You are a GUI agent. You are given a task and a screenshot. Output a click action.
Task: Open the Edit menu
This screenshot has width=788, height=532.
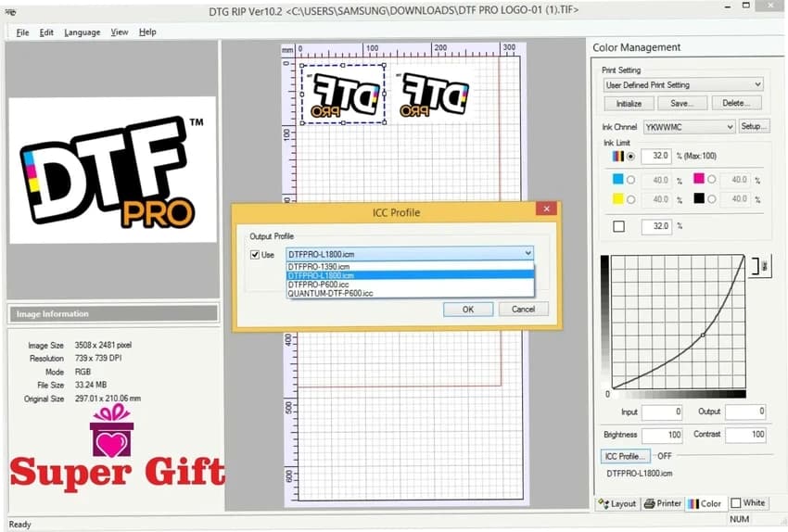(46, 32)
